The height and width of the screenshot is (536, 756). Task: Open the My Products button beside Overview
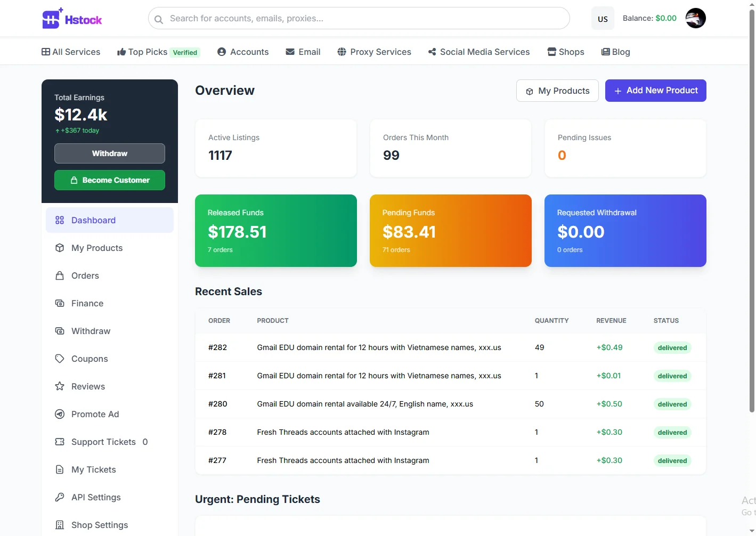point(557,91)
